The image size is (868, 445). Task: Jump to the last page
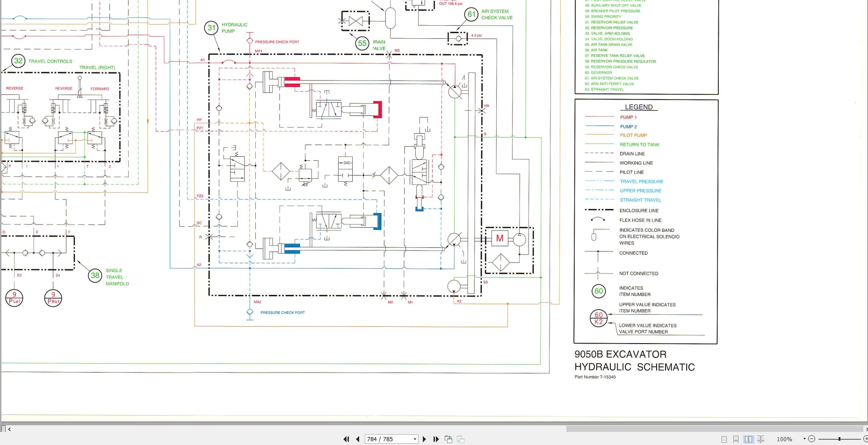435,439
